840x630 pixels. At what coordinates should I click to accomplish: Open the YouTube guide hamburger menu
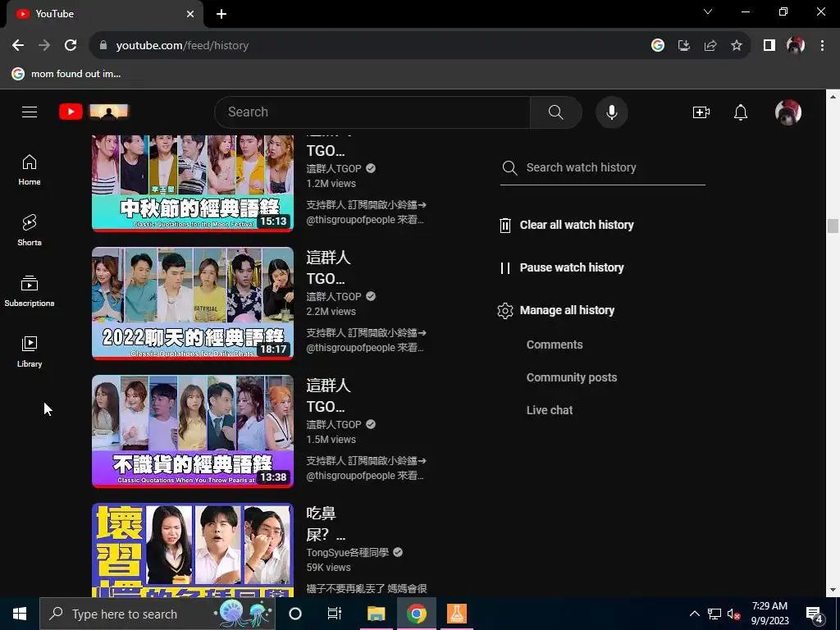coord(30,112)
